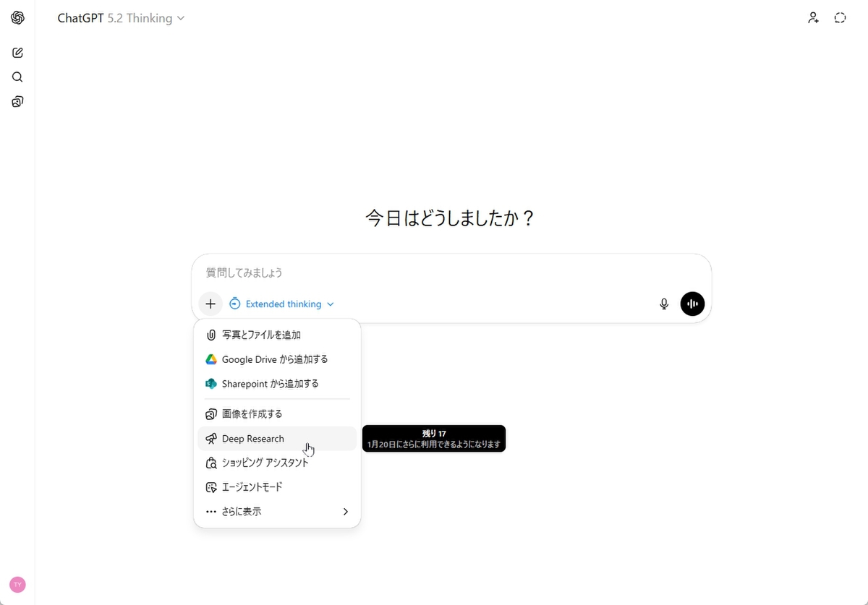Screen dimensions: 868x605
Task: Select 写真とファイルを追加 menu item
Action: [277, 335]
